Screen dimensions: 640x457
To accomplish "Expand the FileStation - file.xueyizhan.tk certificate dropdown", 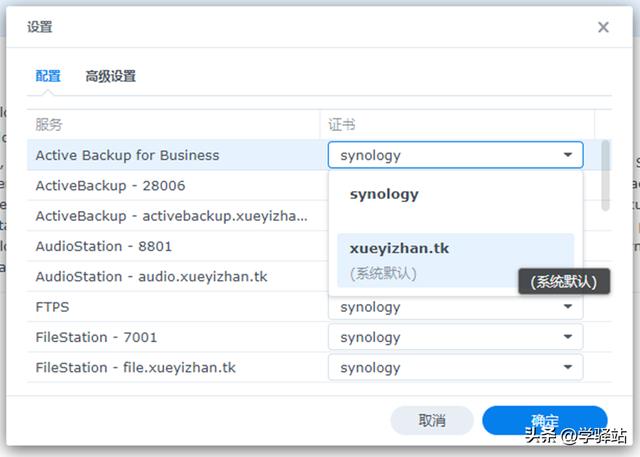I will 456,368.
